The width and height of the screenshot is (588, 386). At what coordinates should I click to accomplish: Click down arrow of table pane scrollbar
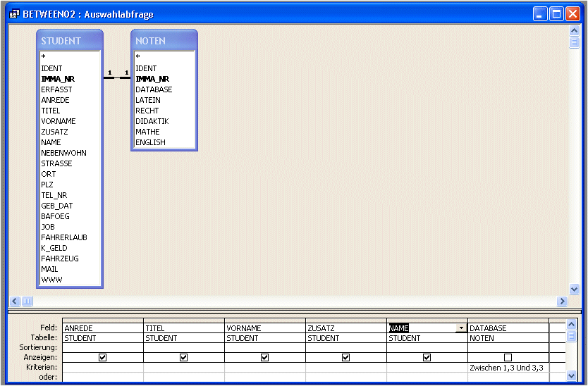pos(574,289)
